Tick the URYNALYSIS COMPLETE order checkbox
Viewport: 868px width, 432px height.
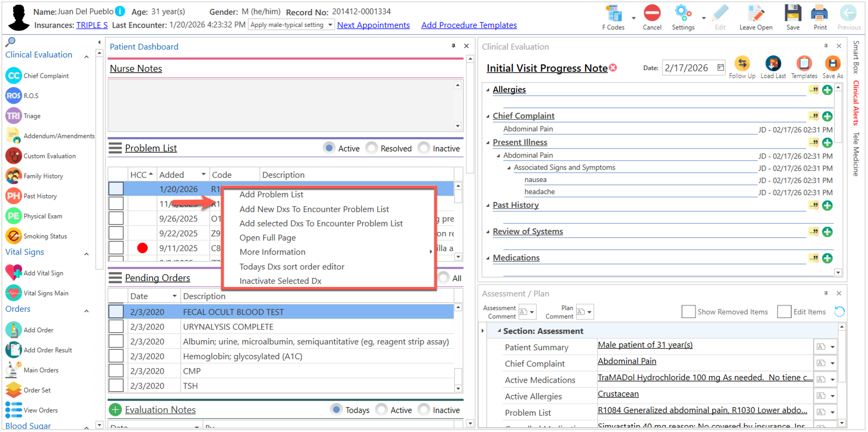(x=116, y=326)
